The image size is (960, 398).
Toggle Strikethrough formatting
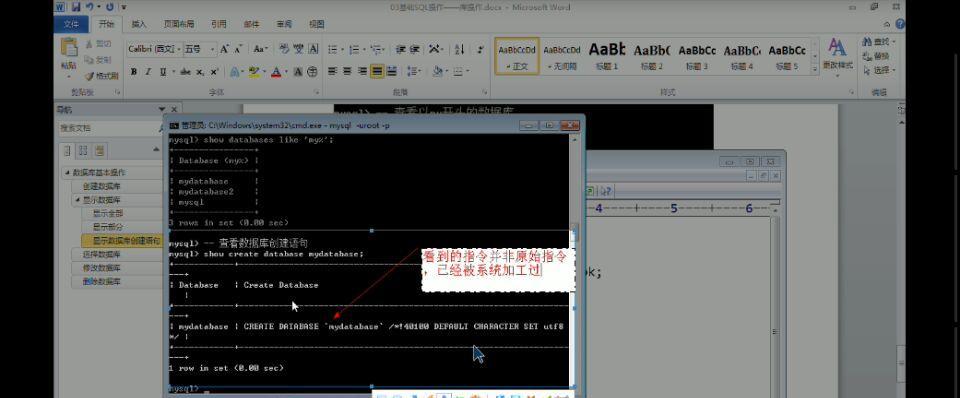click(x=185, y=72)
